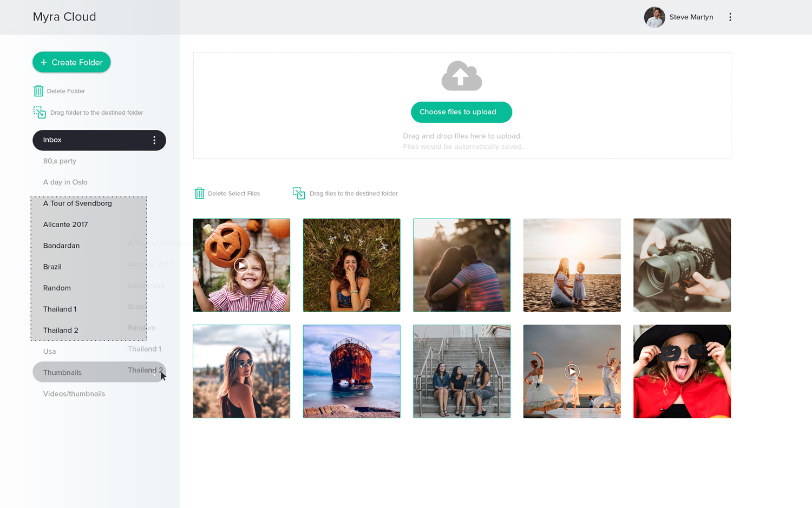Click the plus icon on Create Folder
Viewport: 812px width, 508px height.
coord(45,62)
